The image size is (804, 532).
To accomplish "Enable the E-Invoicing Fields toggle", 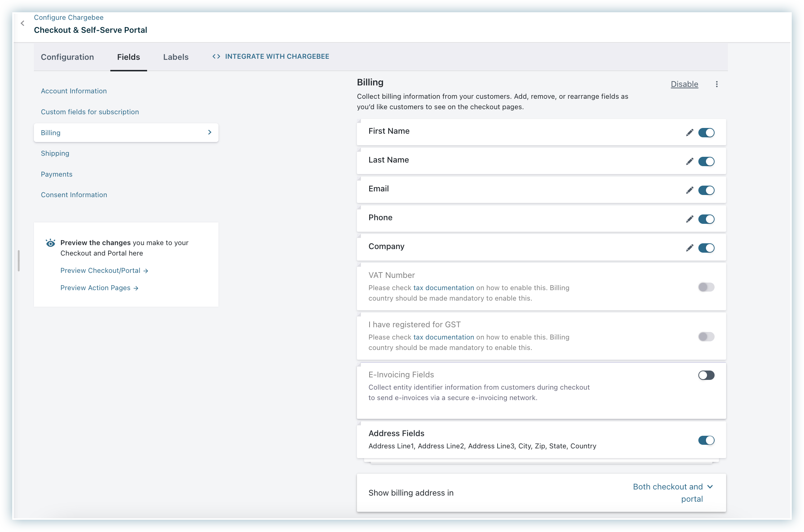I will pos(706,375).
